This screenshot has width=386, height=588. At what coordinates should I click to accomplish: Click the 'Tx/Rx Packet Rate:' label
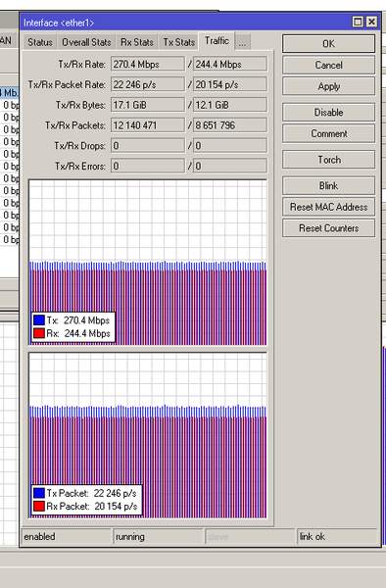67,84
